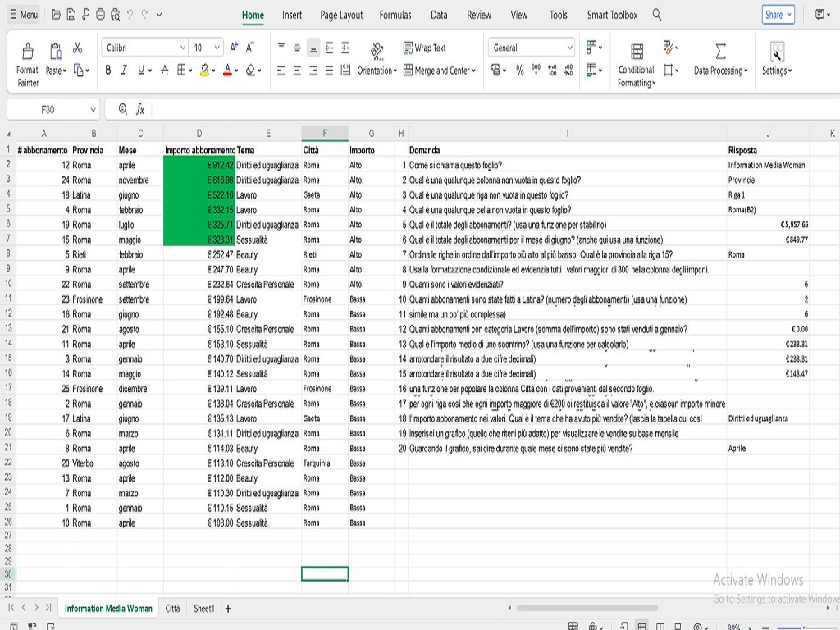Screen dimensions: 840x630
Task: Open the font size dropdown
Action: pos(217,48)
